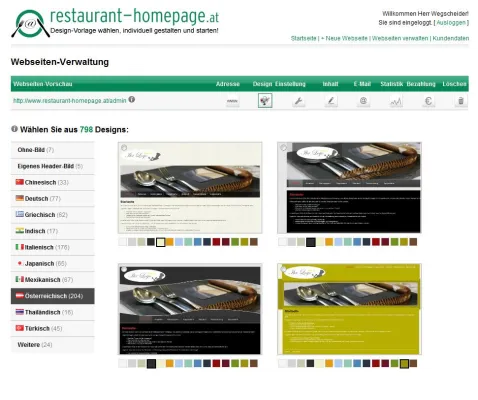The width and height of the screenshot is (478, 400).
Task: Open the olive-yellow design preview
Action: pyautogui.click(x=349, y=309)
